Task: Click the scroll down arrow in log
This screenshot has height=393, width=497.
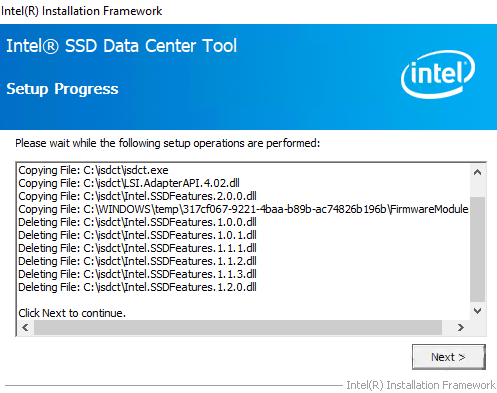Action: point(477,311)
